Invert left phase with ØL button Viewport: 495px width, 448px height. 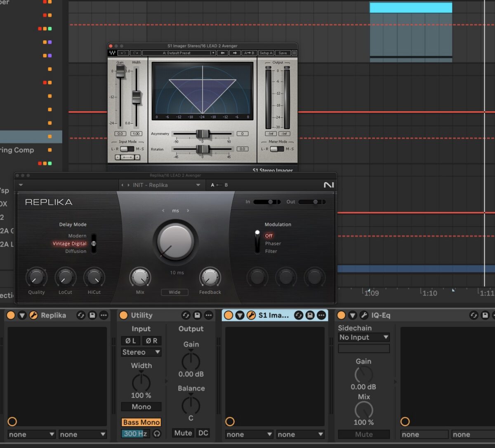(x=131, y=341)
